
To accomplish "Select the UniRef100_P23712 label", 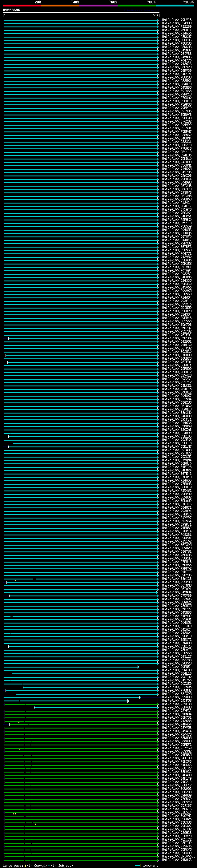I will 176,382.
